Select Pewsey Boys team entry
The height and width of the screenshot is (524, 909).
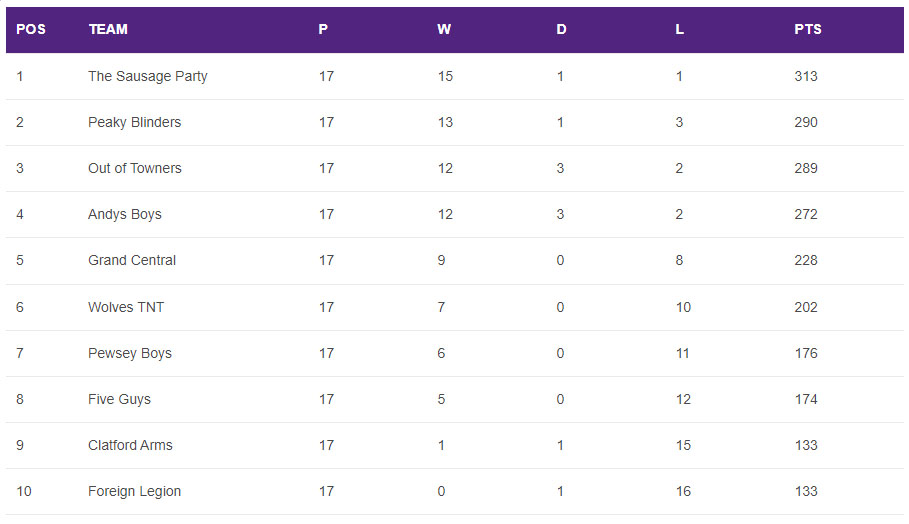point(130,354)
